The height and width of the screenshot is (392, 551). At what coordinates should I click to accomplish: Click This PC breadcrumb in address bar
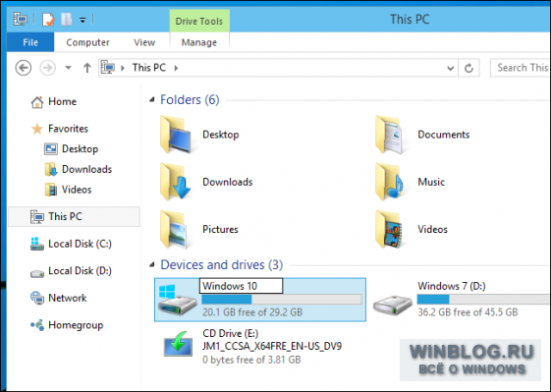click(x=149, y=68)
